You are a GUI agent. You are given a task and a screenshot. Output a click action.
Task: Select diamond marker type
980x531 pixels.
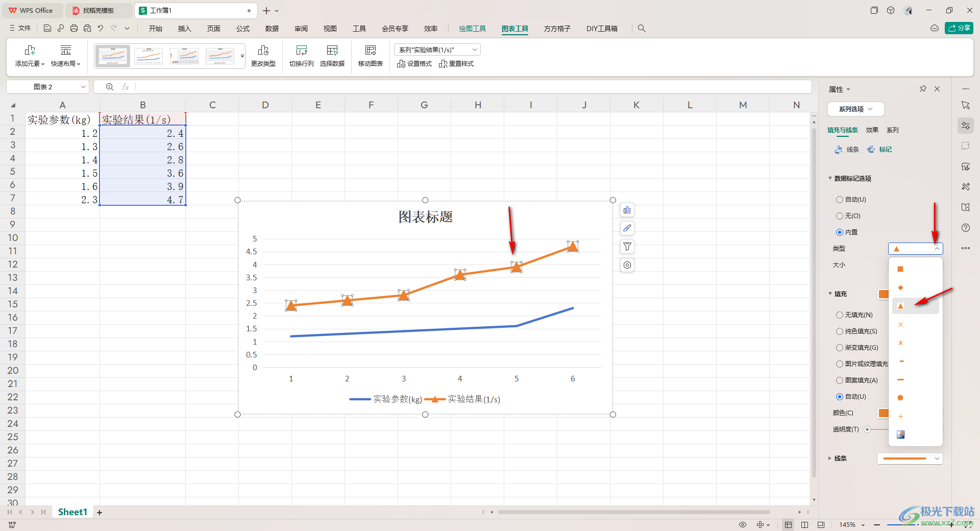point(900,288)
